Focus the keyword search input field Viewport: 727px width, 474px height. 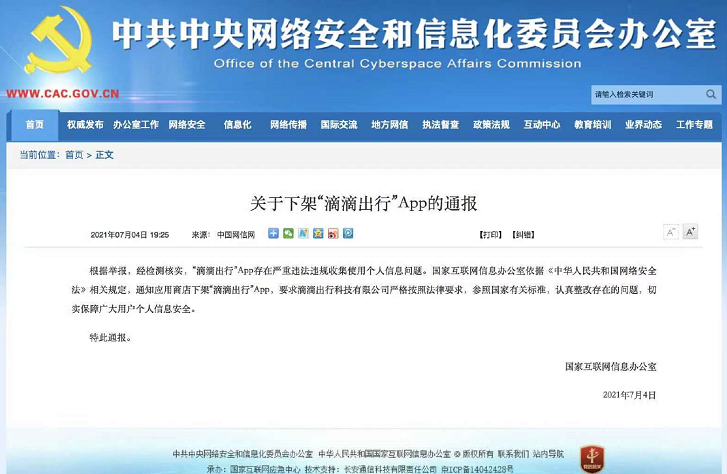click(648, 95)
